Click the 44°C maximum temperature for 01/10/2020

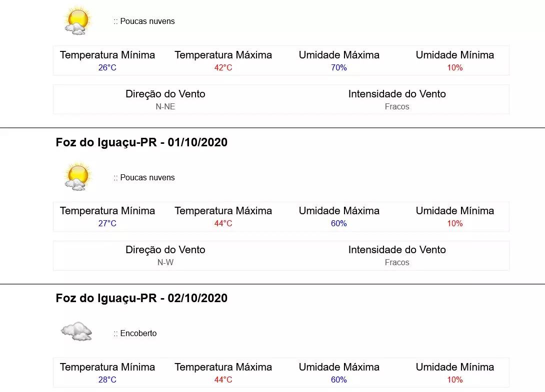click(223, 224)
